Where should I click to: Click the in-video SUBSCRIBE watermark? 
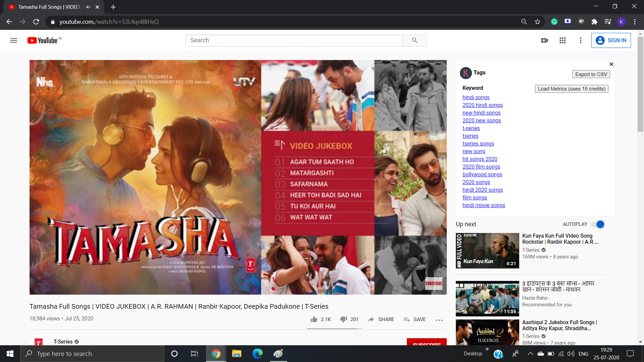click(434, 284)
